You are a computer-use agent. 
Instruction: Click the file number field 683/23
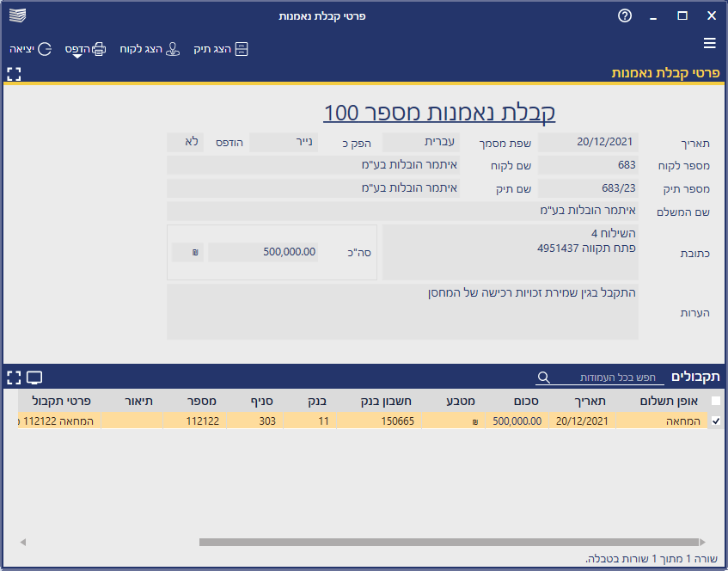click(588, 188)
